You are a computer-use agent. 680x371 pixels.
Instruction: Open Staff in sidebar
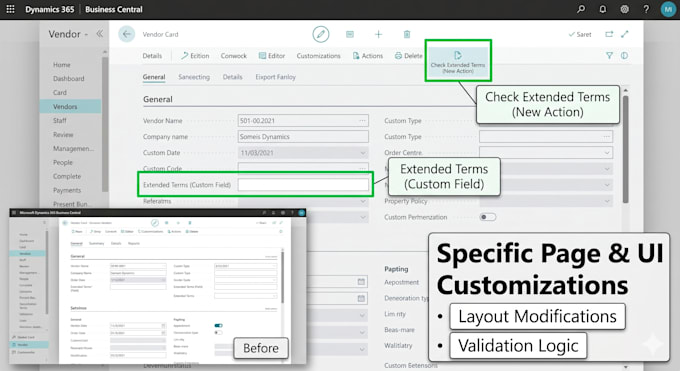tap(60, 120)
